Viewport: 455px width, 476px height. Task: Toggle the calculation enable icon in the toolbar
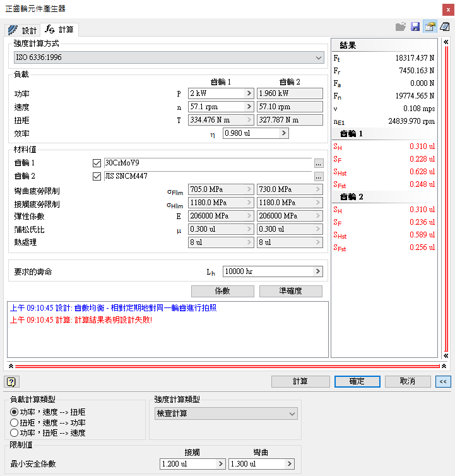coord(430,27)
